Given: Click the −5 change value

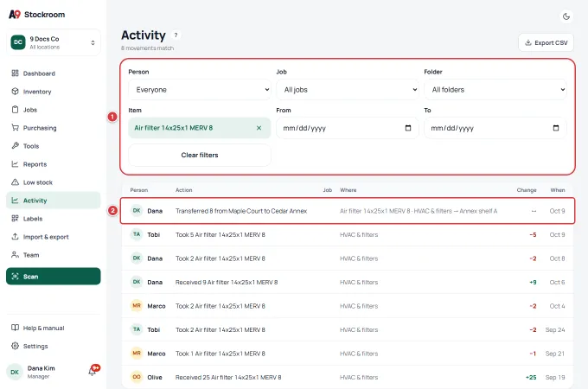Looking at the screenshot, I should point(533,234).
